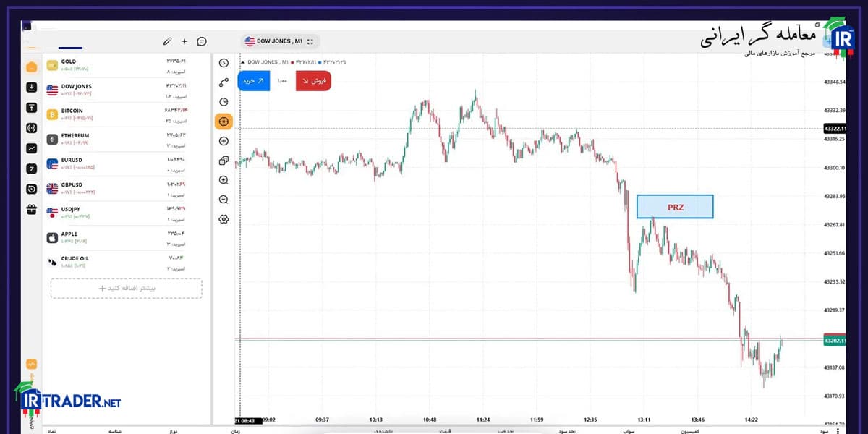868x434 pixels.
Task: Open chart settings gear
Action: [x=224, y=219]
